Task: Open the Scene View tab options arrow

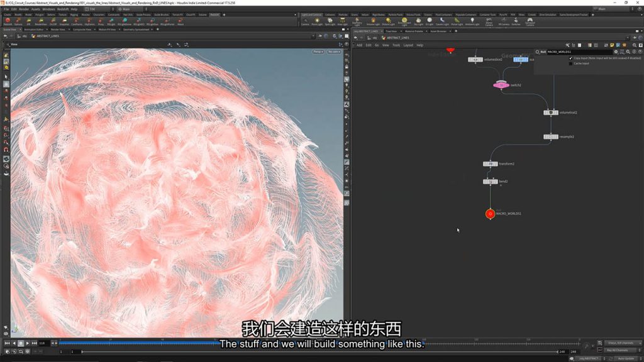Action: pos(20,30)
